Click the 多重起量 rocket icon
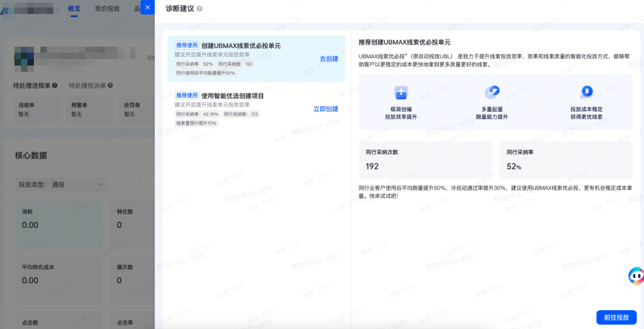The height and width of the screenshot is (329, 644). click(491, 93)
